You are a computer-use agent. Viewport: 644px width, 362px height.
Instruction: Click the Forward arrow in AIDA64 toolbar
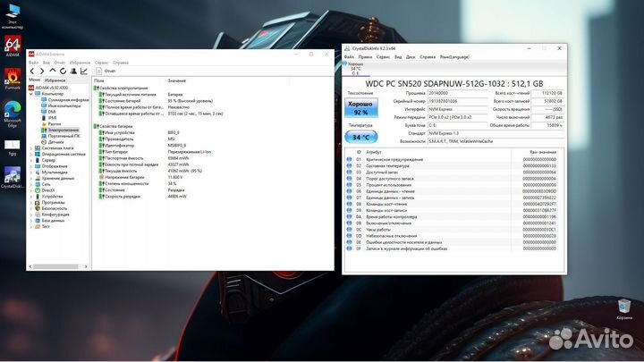pos(42,72)
